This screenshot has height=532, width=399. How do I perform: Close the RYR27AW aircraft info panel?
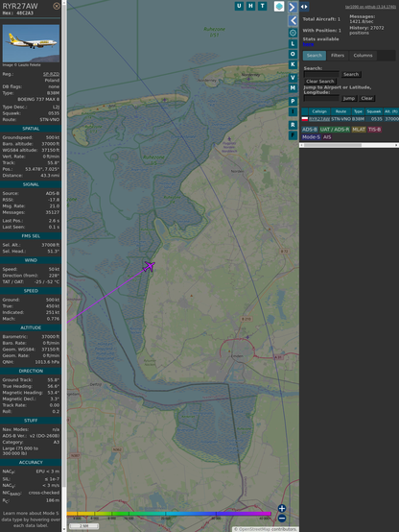(57, 6)
